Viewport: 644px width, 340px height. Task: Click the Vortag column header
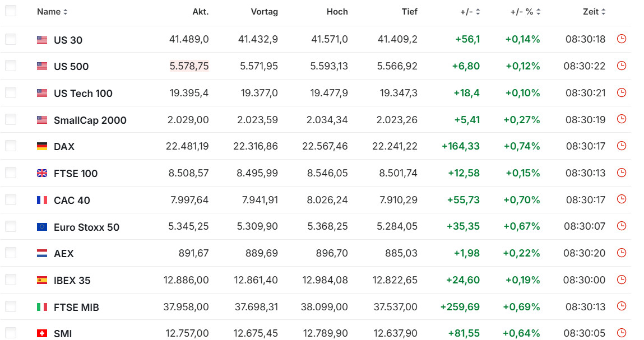click(x=264, y=12)
